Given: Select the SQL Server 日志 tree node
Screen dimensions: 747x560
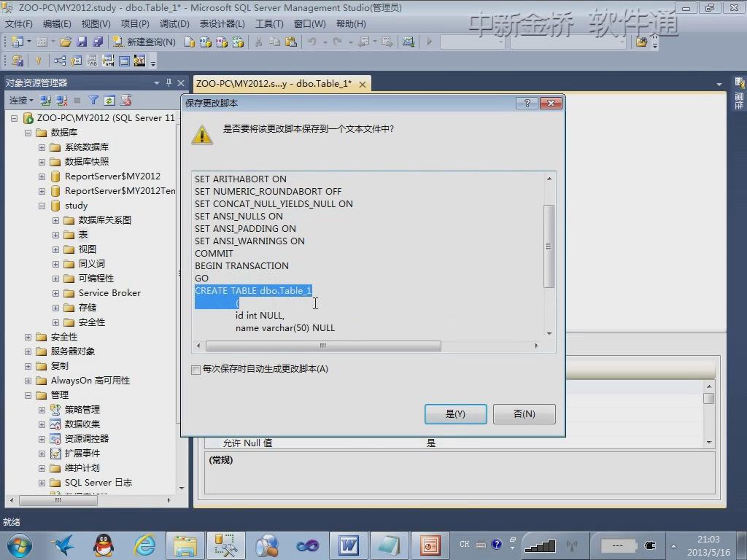Looking at the screenshot, I should 98,483.
